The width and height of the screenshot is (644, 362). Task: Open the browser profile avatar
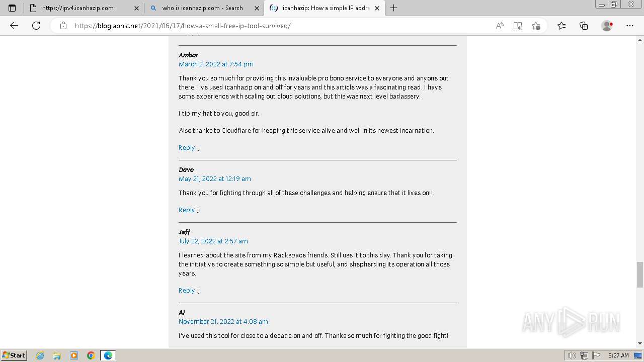[607, 26]
